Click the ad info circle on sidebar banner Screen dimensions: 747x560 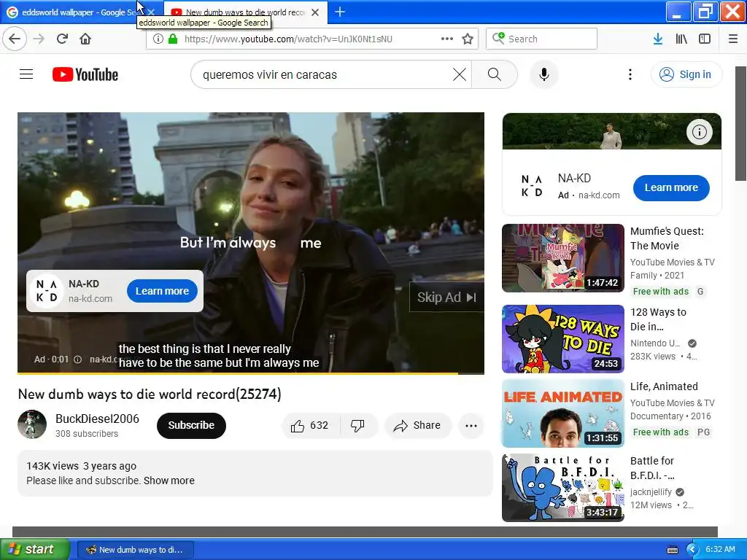pyautogui.click(x=700, y=132)
